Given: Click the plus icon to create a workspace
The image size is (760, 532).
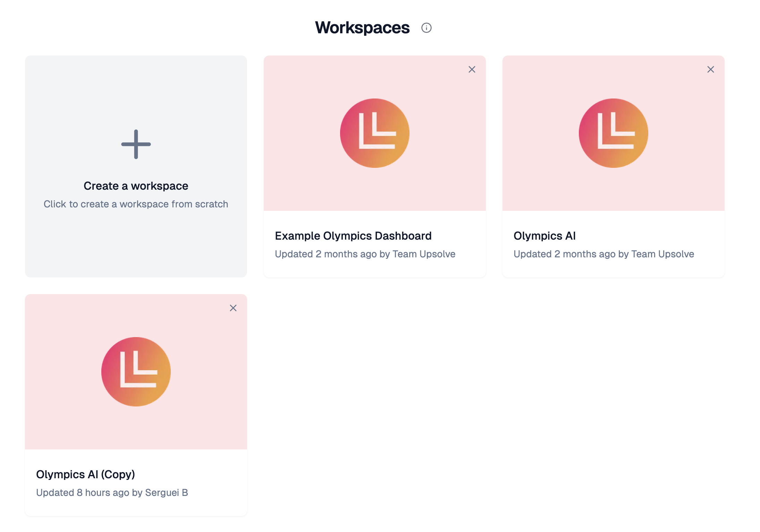Looking at the screenshot, I should (x=136, y=144).
